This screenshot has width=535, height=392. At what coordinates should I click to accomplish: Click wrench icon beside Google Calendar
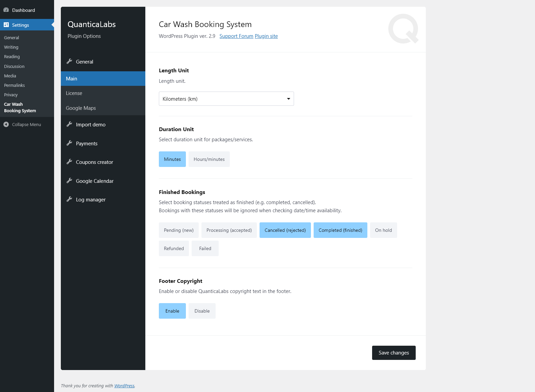point(69,180)
